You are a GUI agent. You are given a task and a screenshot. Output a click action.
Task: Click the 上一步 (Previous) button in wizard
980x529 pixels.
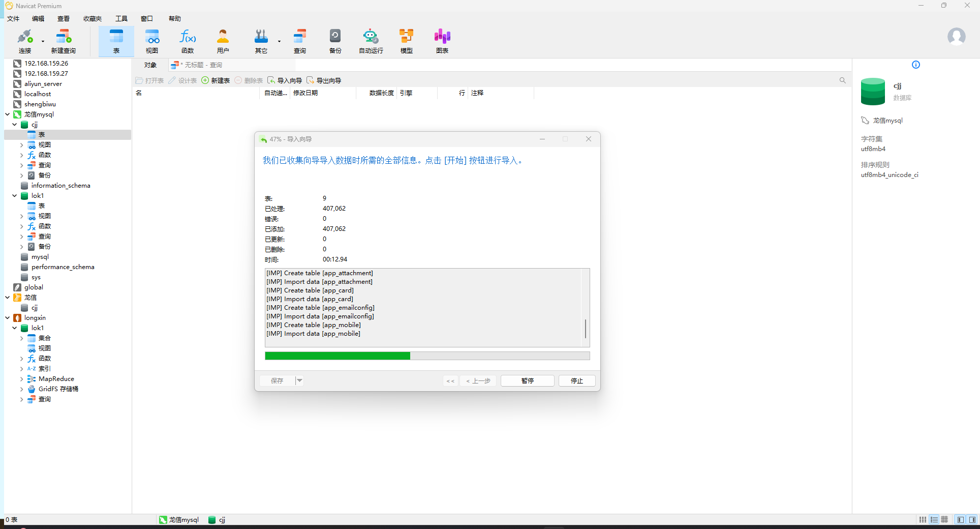click(478, 380)
